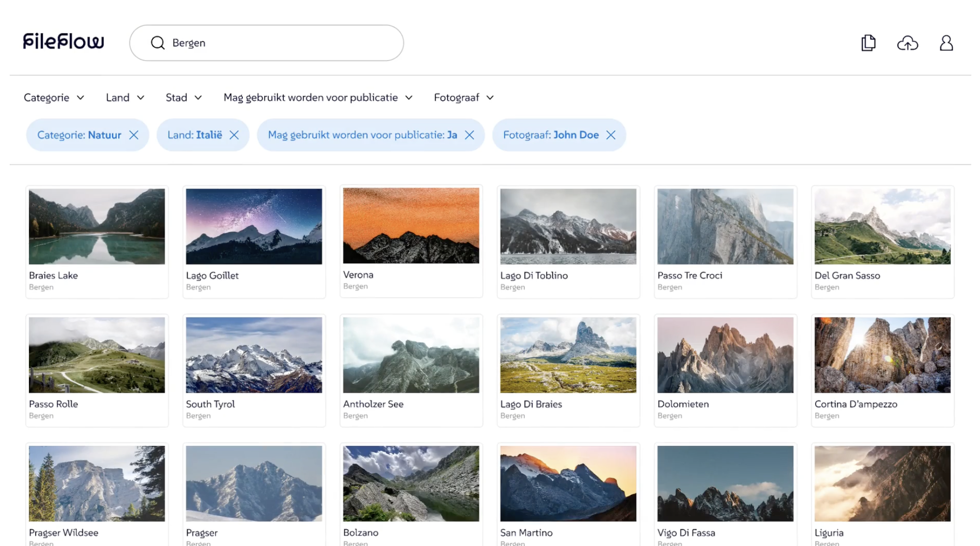The height and width of the screenshot is (546, 980).
Task: Click the South Tyrol title link
Action: click(x=210, y=404)
